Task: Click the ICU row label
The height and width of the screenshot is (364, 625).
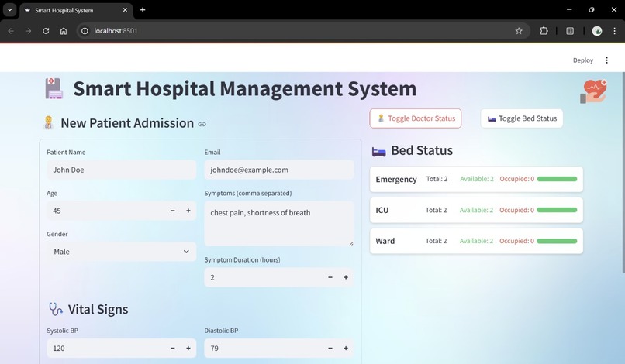Action: (382, 210)
